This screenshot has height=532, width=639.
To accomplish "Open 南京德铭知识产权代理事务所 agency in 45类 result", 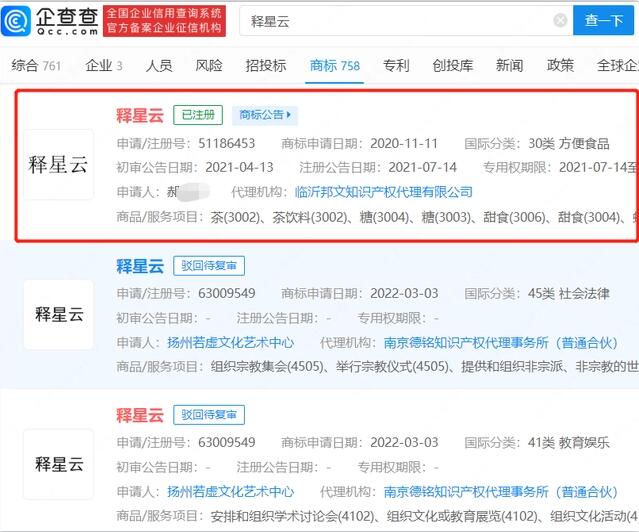I will [500, 342].
